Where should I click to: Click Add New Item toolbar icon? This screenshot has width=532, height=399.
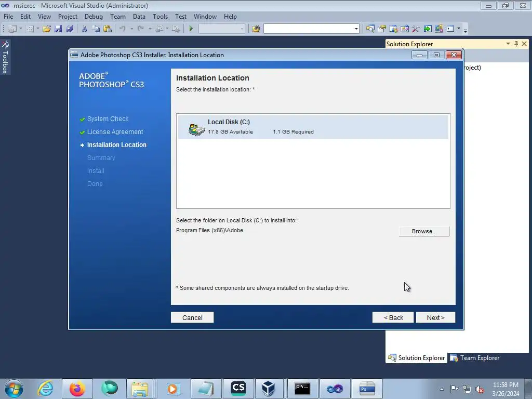click(x=30, y=29)
